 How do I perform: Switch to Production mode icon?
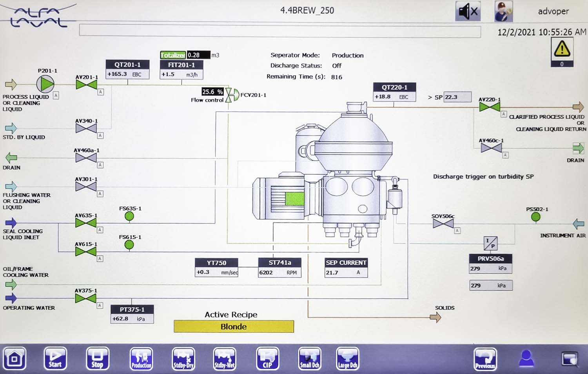[x=141, y=358]
